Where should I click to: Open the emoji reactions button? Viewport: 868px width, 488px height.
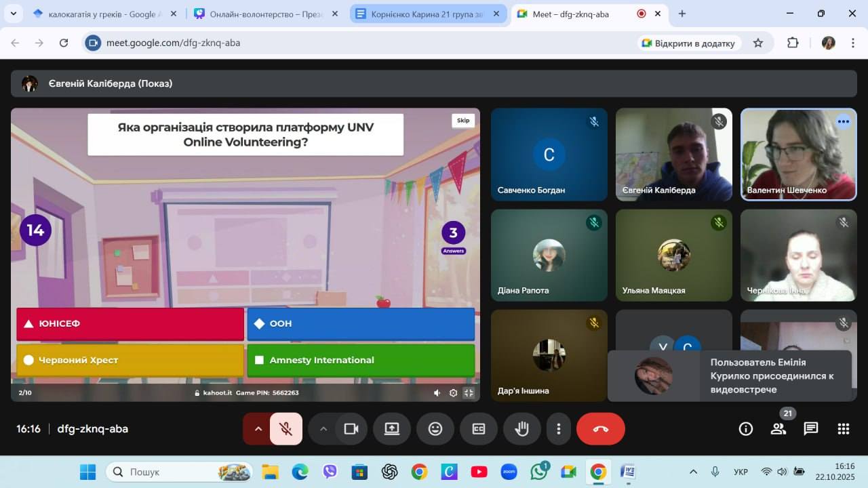coord(435,429)
